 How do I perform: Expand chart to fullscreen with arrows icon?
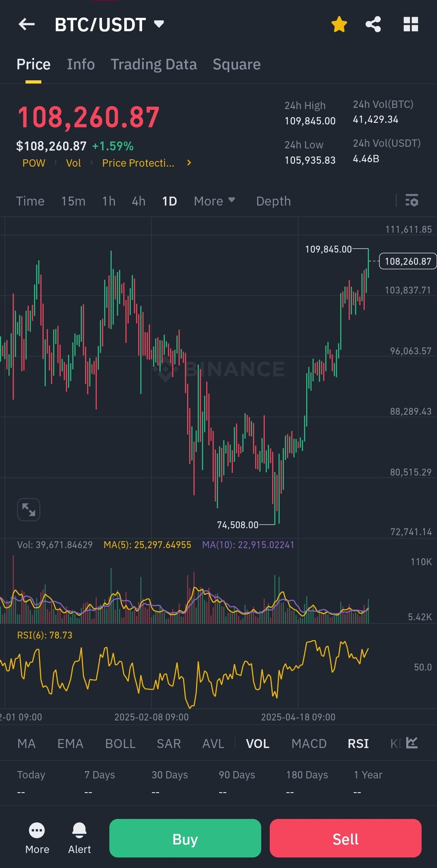coord(29,509)
